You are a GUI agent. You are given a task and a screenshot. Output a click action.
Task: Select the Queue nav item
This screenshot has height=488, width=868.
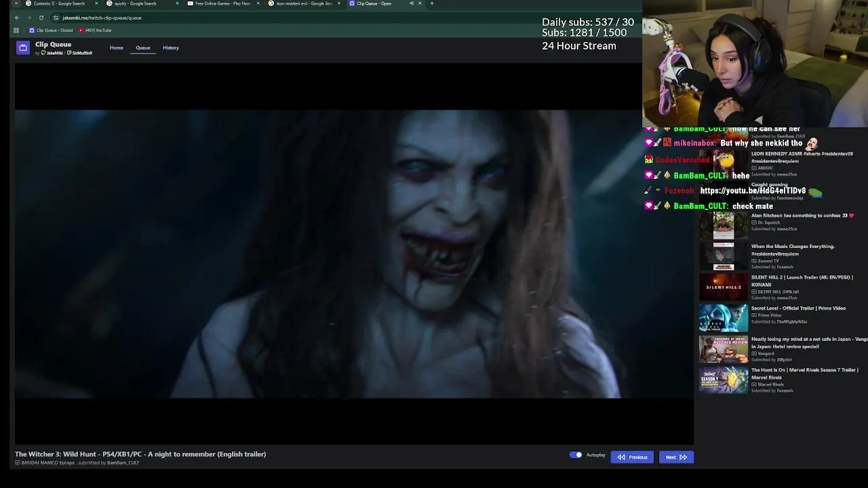click(143, 47)
